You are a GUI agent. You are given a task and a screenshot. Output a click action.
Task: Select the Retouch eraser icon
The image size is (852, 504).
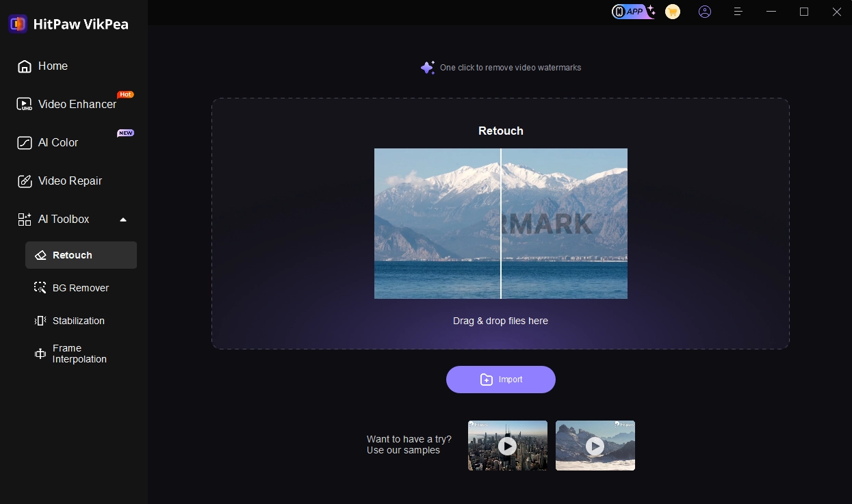click(40, 255)
